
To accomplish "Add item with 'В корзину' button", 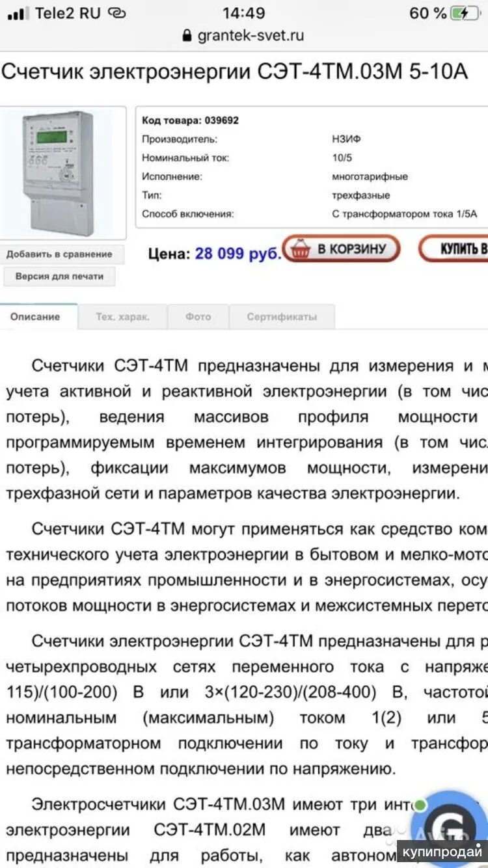I will click(x=342, y=249).
